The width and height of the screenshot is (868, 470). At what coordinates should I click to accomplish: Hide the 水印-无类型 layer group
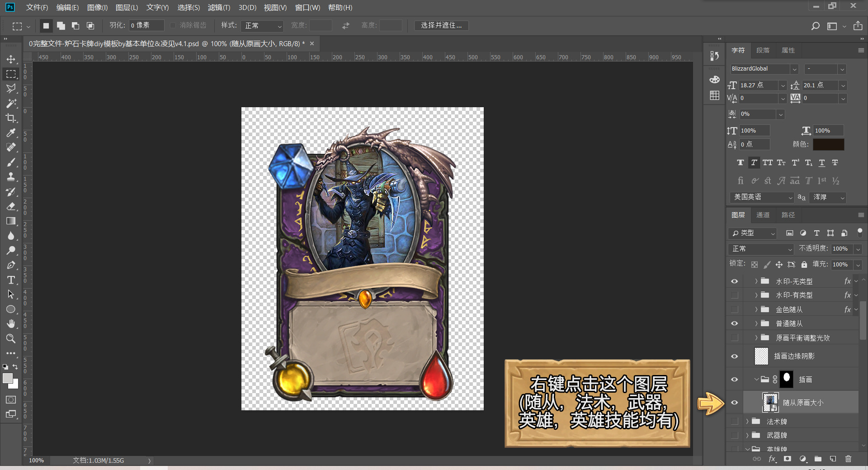coord(734,281)
